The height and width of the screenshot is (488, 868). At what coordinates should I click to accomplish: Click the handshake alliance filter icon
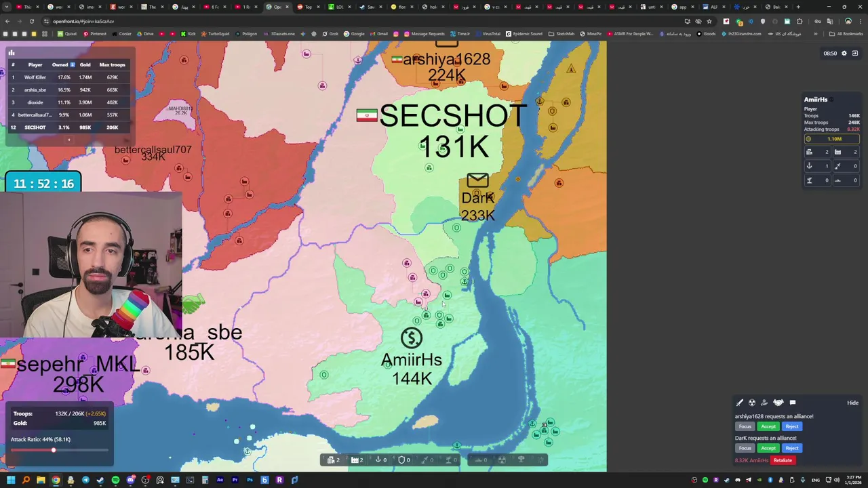778,403
